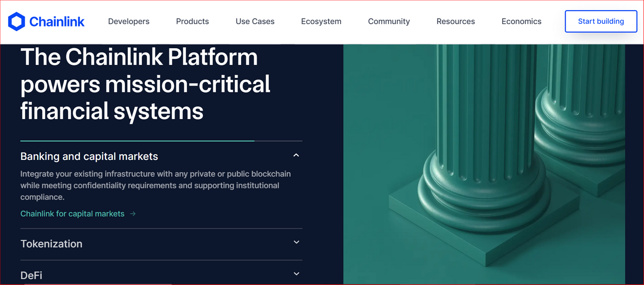644x285 pixels.
Task: Open the Use Cases menu
Action: coord(255,22)
